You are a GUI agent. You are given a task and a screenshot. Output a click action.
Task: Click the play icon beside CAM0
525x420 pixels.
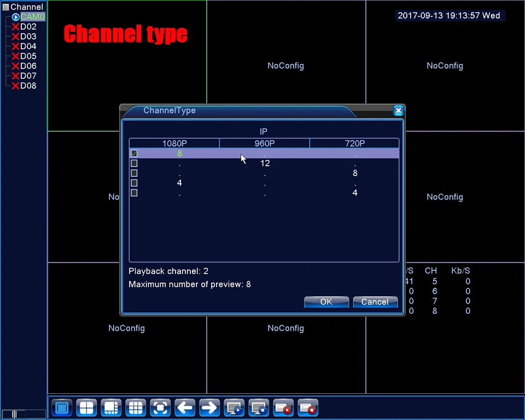[16, 17]
